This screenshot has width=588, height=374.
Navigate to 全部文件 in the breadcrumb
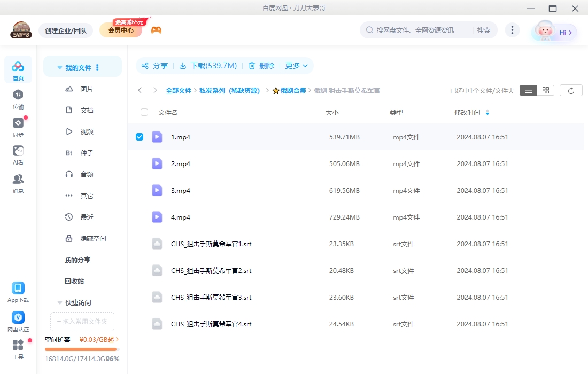[x=179, y=90]
